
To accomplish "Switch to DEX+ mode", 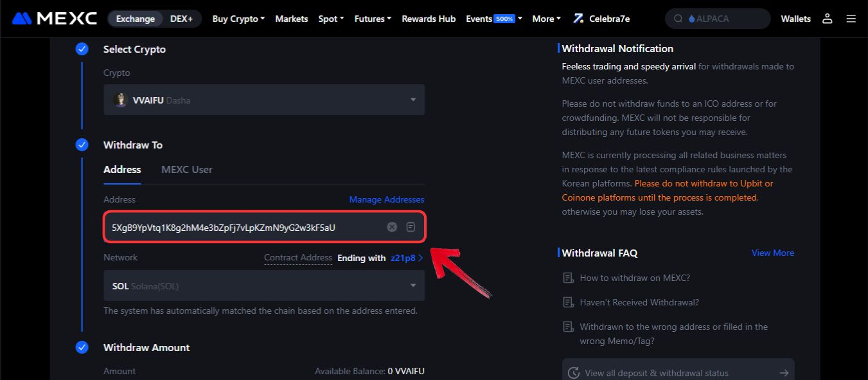I will pos(182,19).
